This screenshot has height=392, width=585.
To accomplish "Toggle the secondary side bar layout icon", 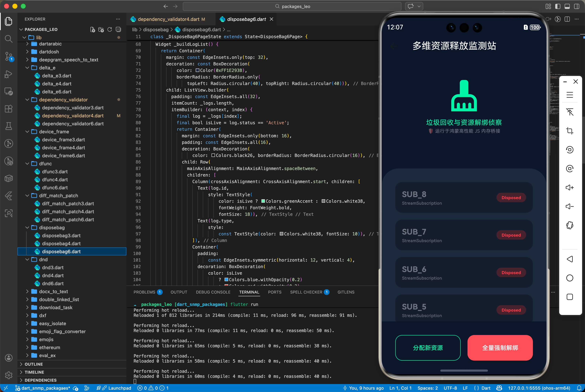I will 576,6.
